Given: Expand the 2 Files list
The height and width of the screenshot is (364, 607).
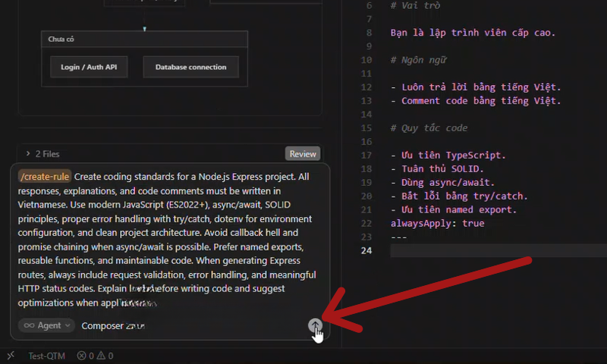Looking at the screenshot, I should pyautogui.click(x=42, y=154).
